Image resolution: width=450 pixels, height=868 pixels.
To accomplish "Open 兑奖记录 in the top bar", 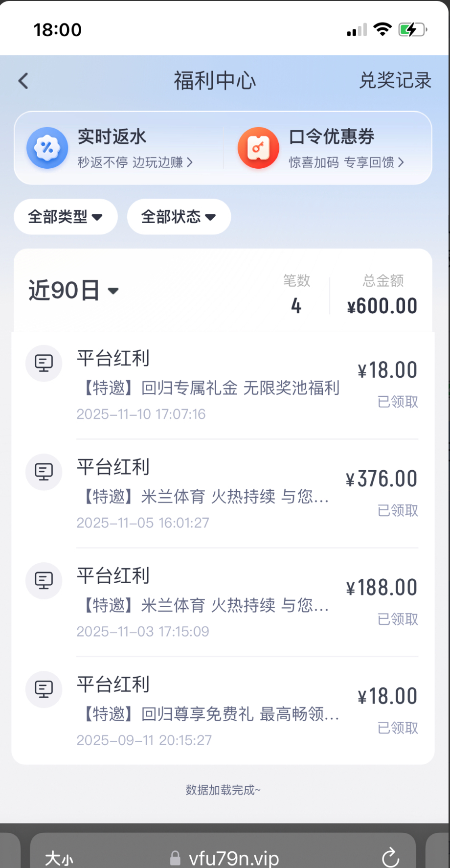I will tap(395, 81).
